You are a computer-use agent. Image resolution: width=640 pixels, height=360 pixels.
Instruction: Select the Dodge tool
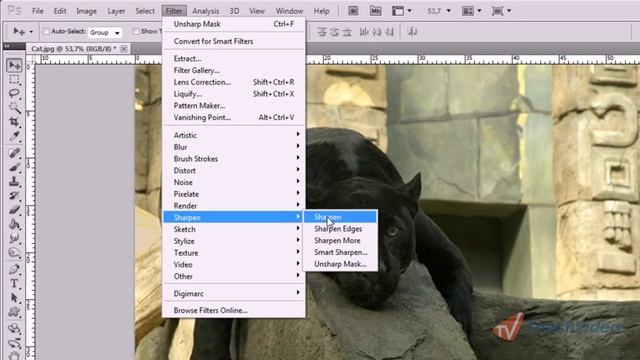(x=14, y=253)
